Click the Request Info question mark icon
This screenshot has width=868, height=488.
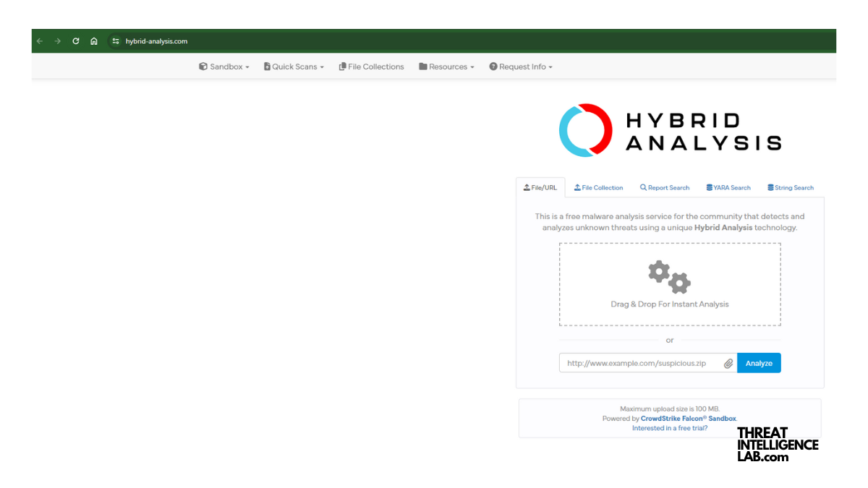point(494,67)
